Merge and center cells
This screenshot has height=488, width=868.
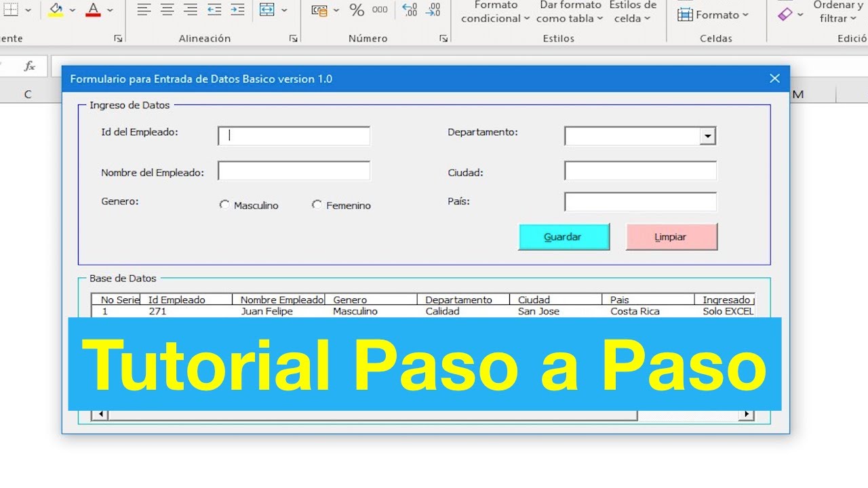click(x=267, y=9)
